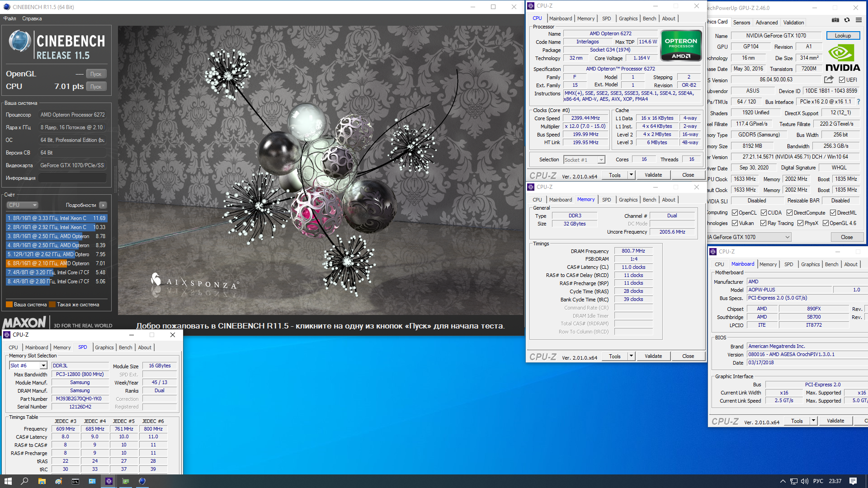The width and height of the screenshot is (868, 488).
Task: Toggle the DirectML checkbox
Action: pyautogui.click(x=833, y=213)
